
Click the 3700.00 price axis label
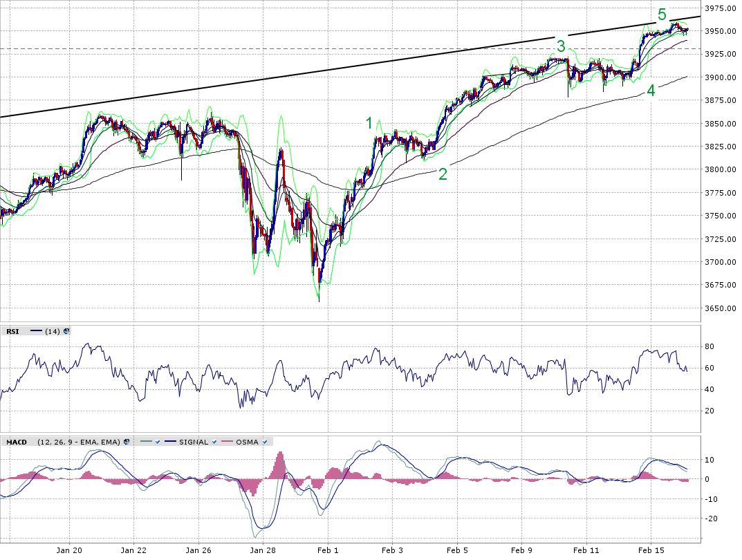(721, 262)
